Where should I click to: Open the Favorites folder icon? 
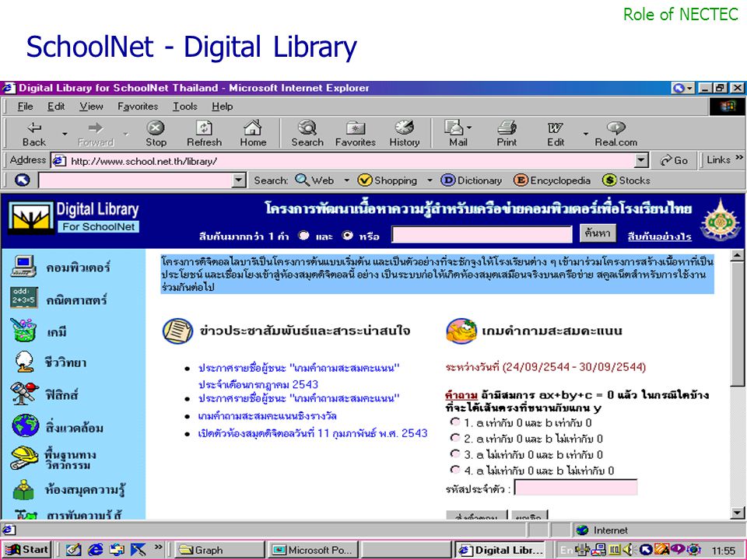(x=356, y=128)
